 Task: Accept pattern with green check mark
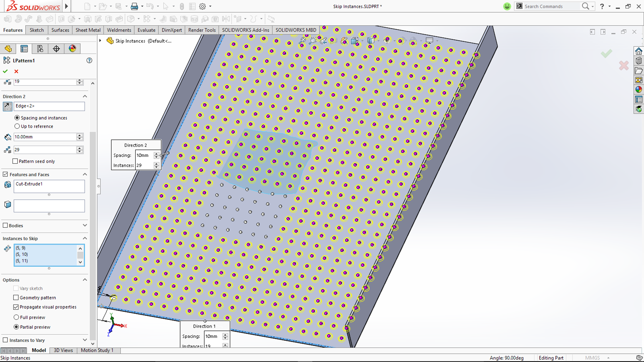tap(5, 71)
